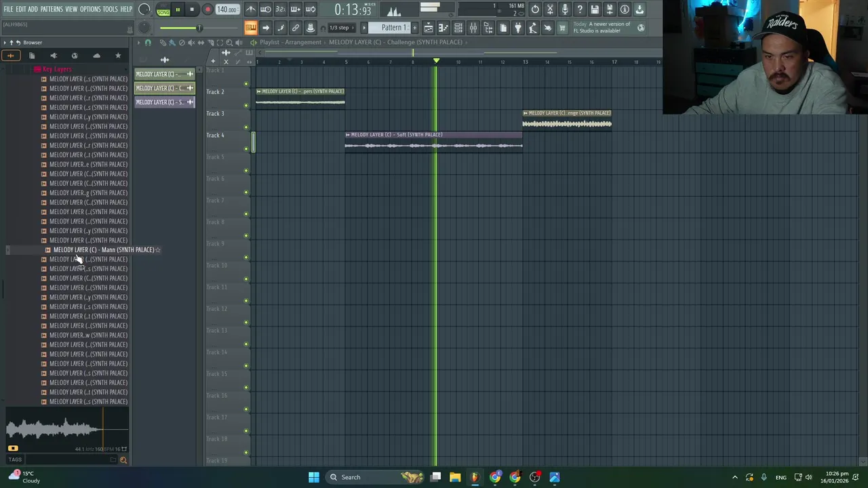Toggle the Browser view icon
Image resolution: width=868 pixels, height=488 pixels.
(488, 28)
